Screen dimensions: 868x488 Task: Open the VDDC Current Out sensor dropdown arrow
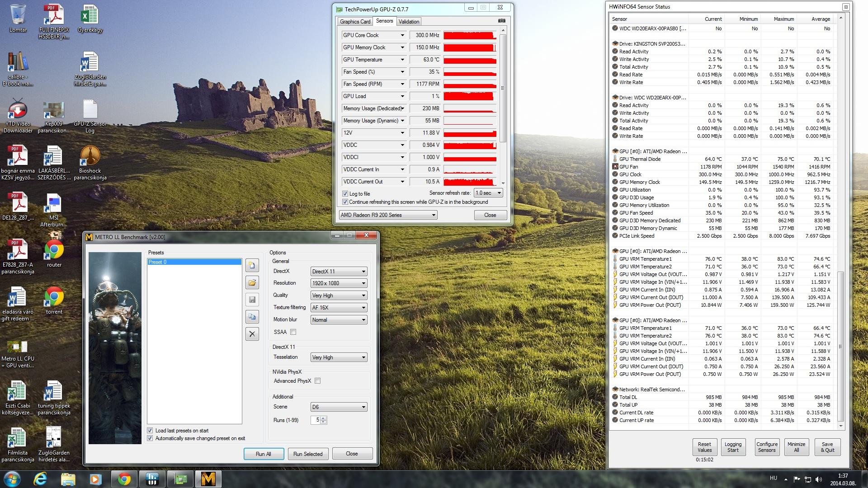click(402, 182)
